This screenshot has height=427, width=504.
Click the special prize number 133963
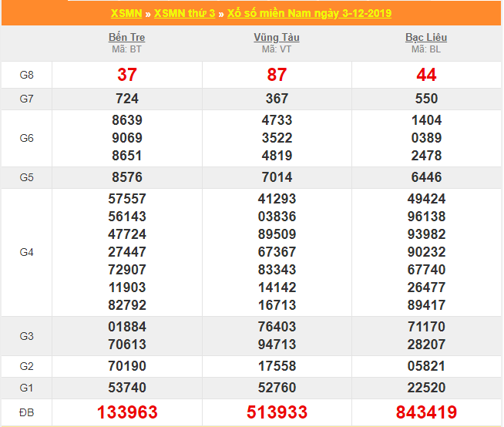(127, 412)
